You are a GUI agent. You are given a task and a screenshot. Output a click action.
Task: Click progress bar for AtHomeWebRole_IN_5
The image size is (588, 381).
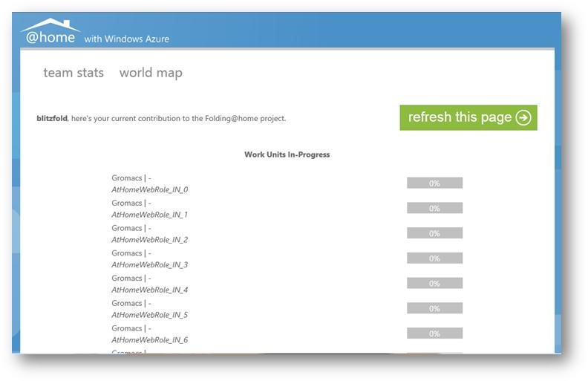434,308
